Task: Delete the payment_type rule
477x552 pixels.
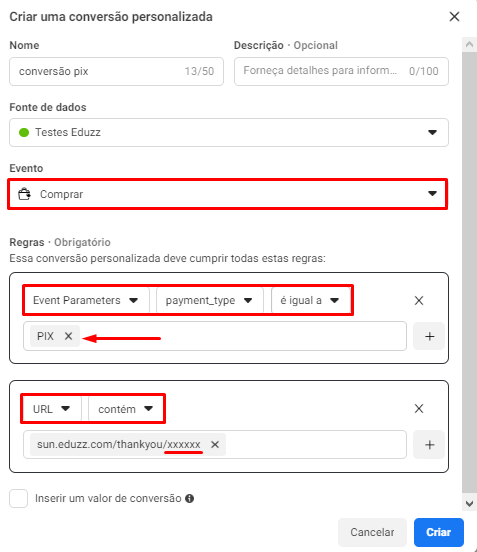Action: 419,301
